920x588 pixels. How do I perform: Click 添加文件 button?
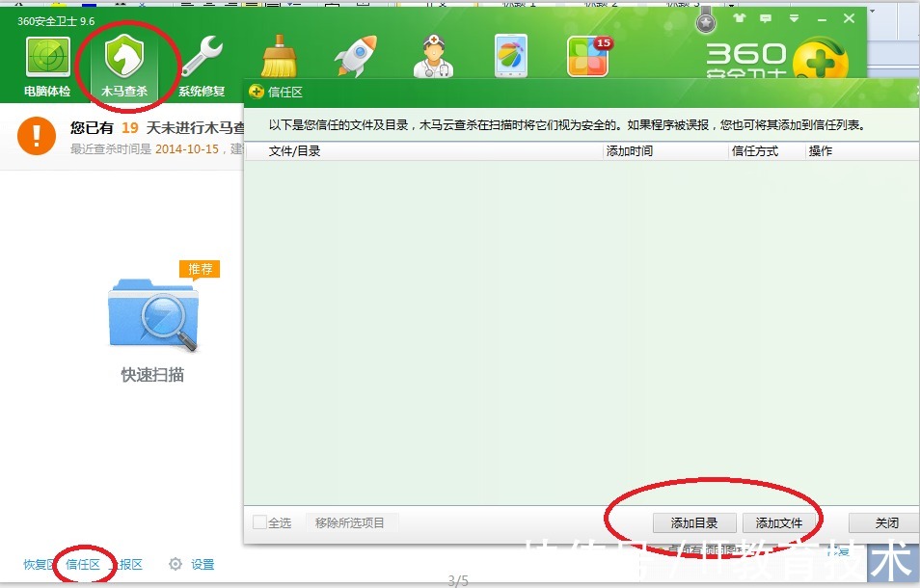(x=778, y=522)
